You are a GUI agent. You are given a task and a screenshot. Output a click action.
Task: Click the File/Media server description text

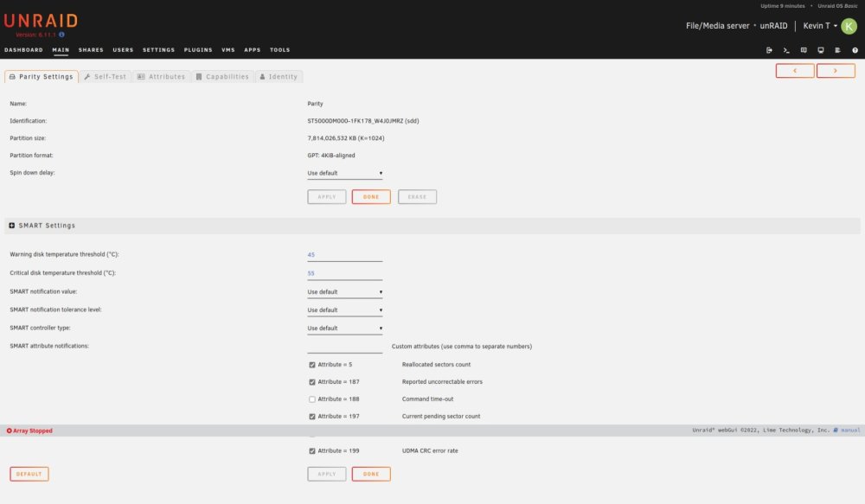(x=718, y=26)
